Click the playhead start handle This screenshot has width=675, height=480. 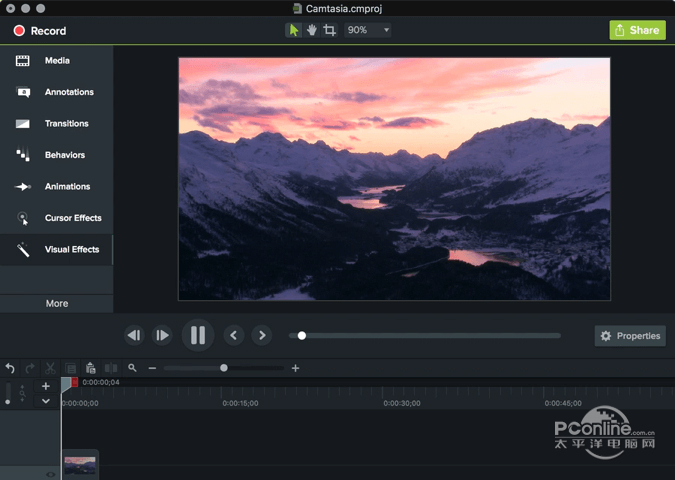coord(65,384)
